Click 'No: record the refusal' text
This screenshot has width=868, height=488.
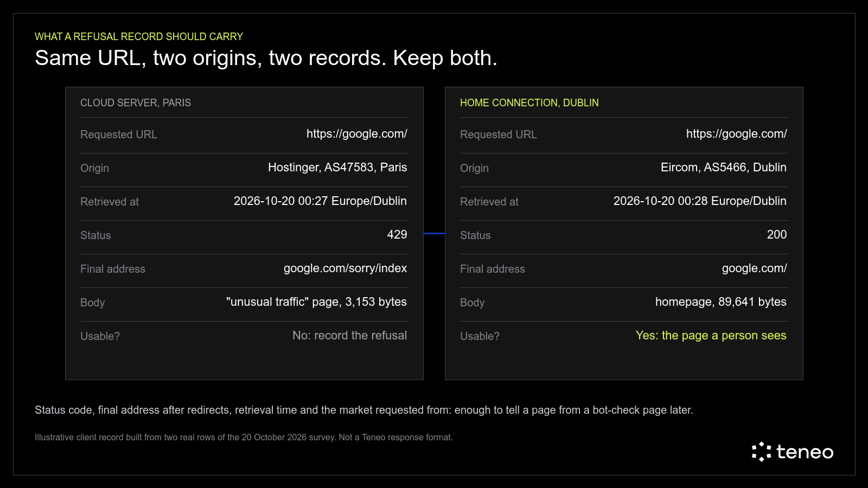pos(350,336)
